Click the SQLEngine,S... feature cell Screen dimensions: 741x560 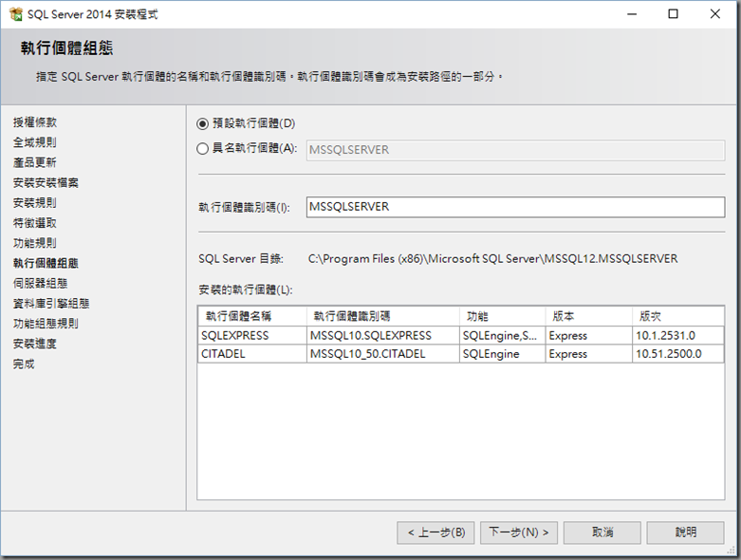(502, 336)
